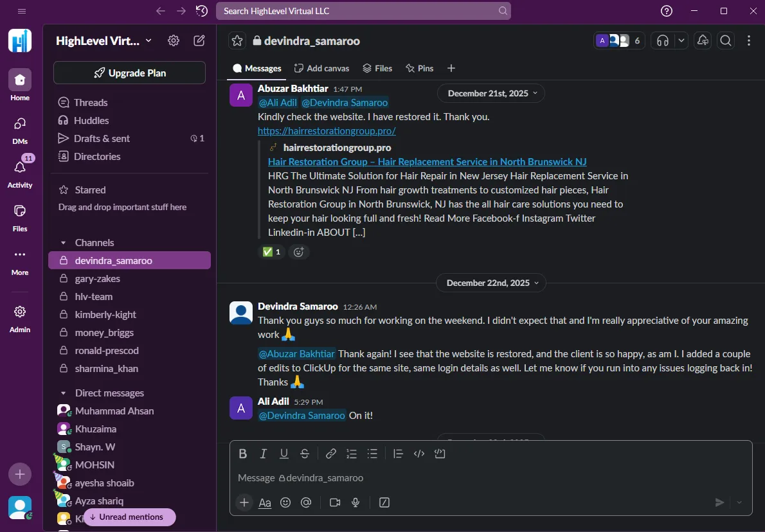
Task: Open the money_briggs channel
Action: [129, 333]
